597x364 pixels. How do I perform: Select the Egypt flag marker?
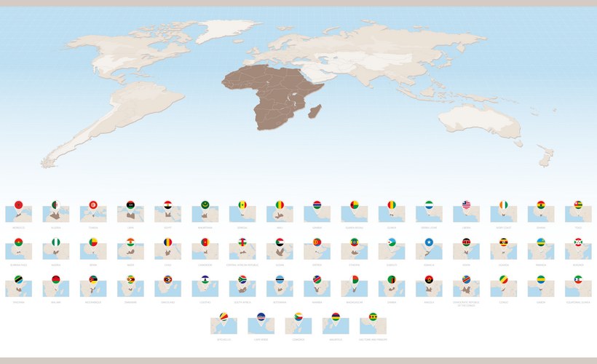[x=167, y=205]
